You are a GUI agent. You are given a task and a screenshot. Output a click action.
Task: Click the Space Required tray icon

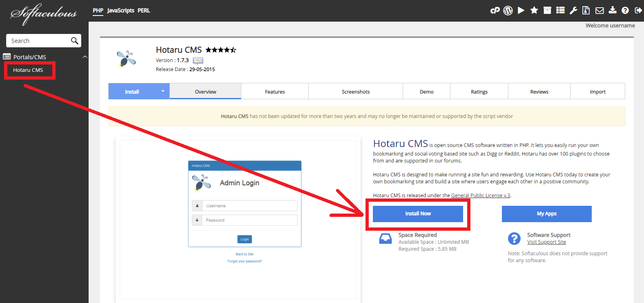pyautogui.click(x=386, y=238)
